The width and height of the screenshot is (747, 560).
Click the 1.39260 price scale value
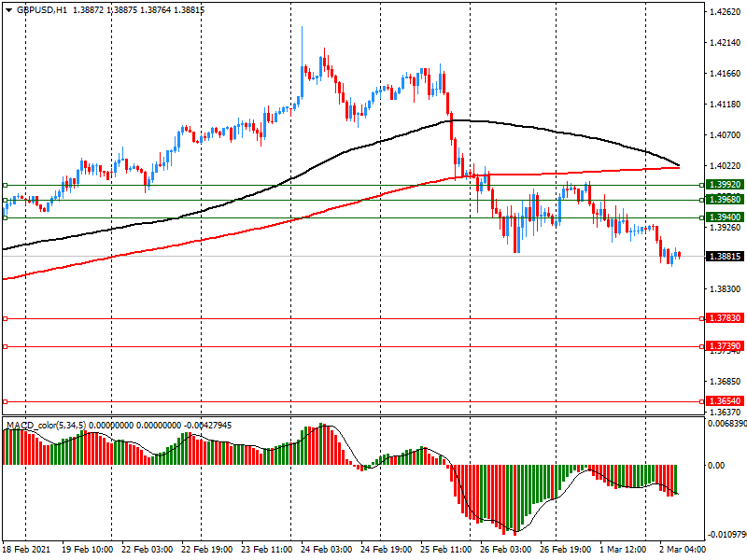click(x=726, y=228)
